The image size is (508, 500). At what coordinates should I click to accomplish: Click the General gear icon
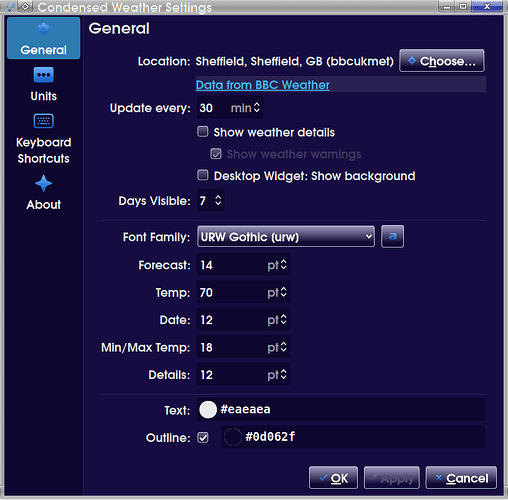point(43,29)
